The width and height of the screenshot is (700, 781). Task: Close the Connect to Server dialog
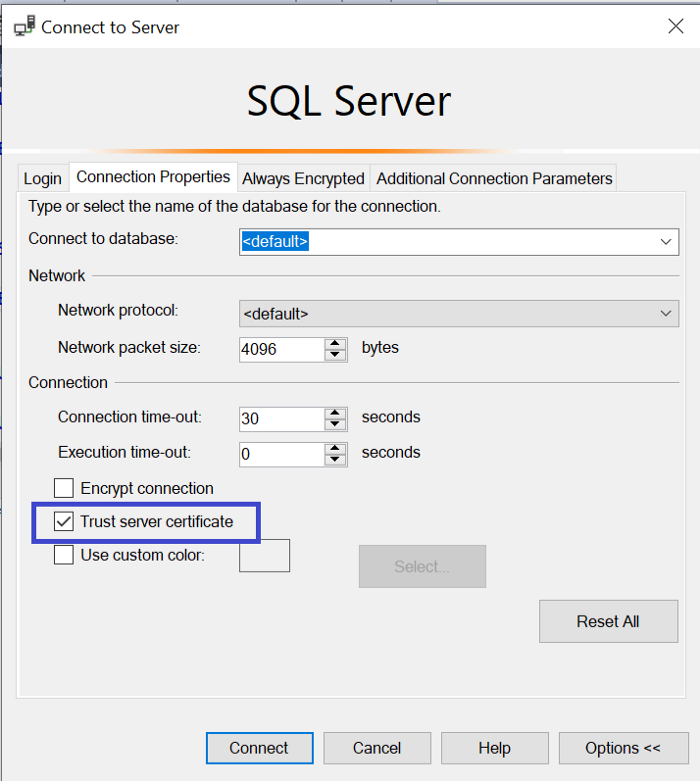676,26
